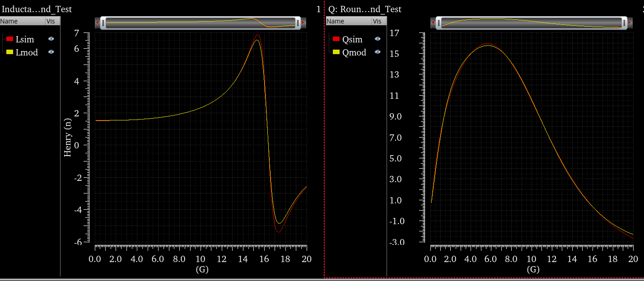Click the 20 tick label on Q X-axis
Viewport: 644px width, 281px height.
point(632,259)
